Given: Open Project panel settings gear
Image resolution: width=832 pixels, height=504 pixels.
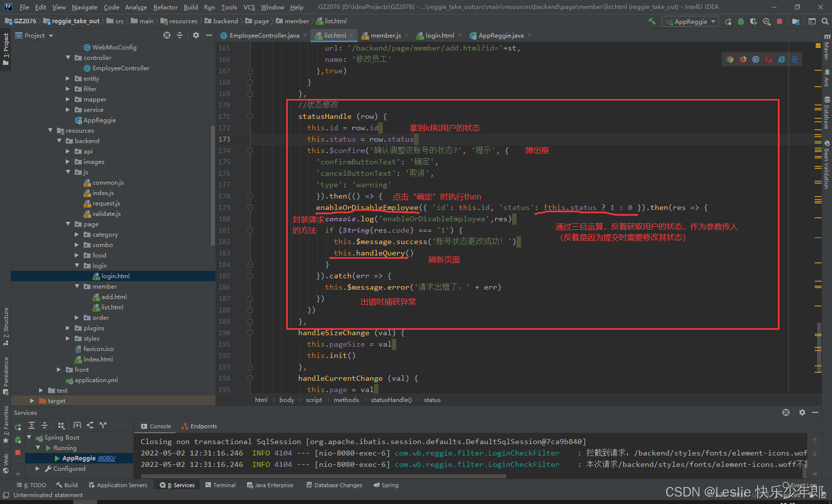Looking at the screenshot, I should click(196, 35).
